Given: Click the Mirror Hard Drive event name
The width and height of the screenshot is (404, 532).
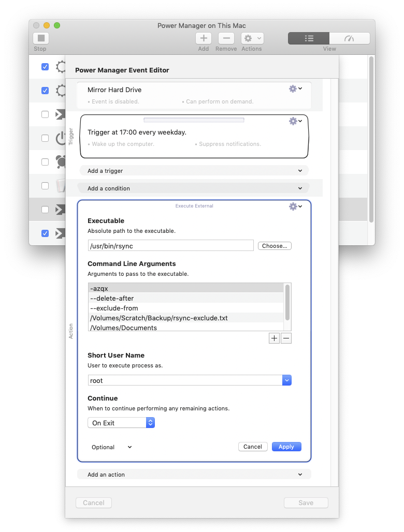Looking at the screenshot, I should tap(114, 90).
